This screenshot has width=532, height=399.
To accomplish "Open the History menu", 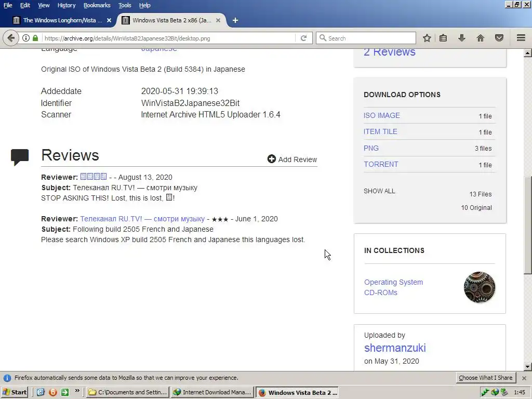I will 66,5.
